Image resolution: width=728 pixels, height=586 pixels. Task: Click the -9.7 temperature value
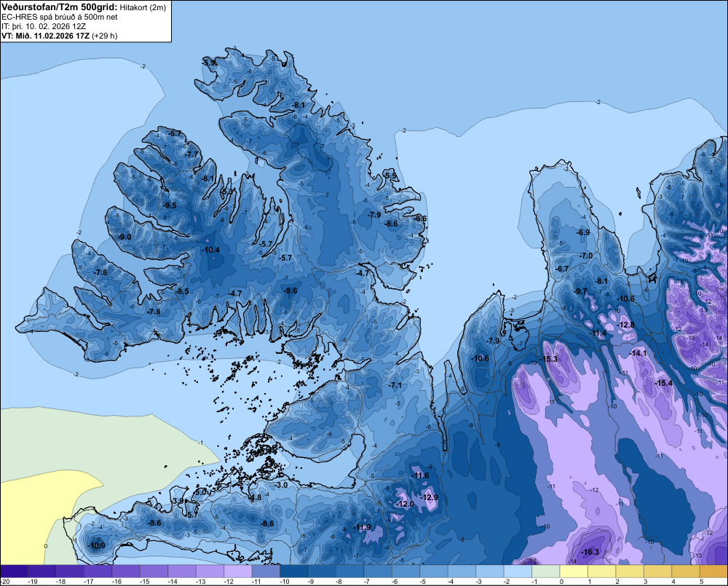point(580,291)
